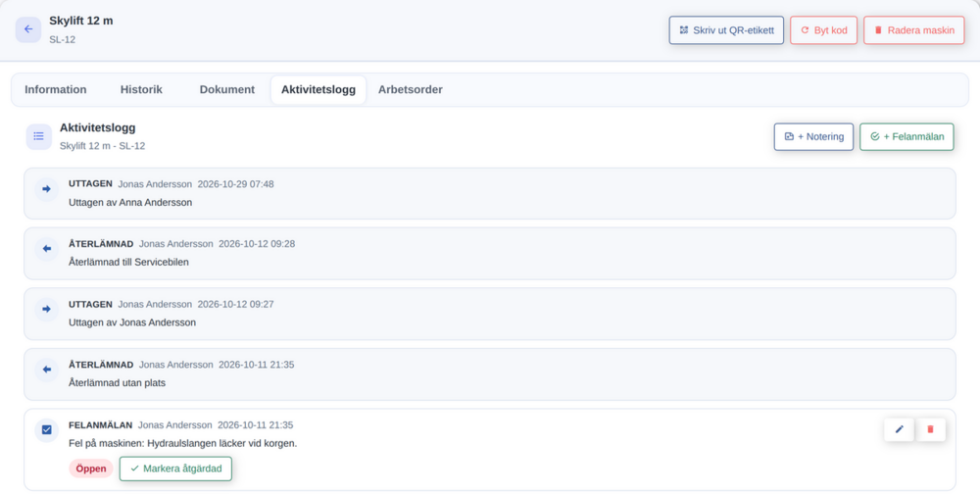
Task: Delete the Felanmälan entry with trash icon
Action: pyautogui.click(x=931, y=429)
